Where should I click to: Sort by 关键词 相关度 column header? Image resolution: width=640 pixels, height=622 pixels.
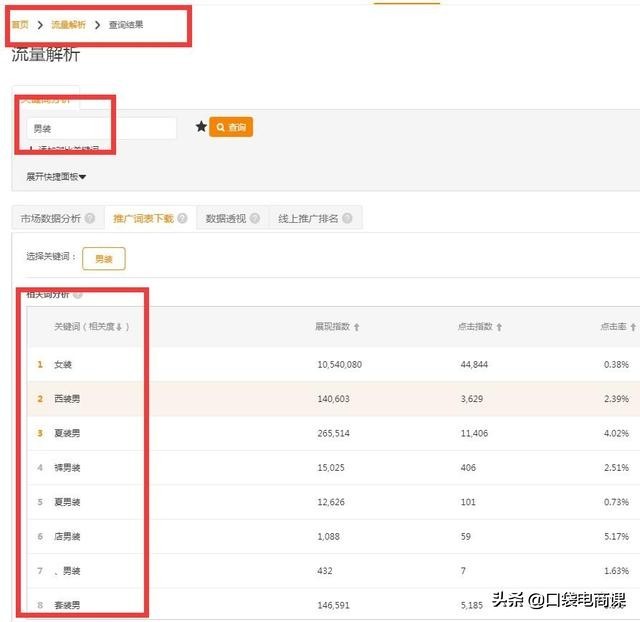pos(91,327)
